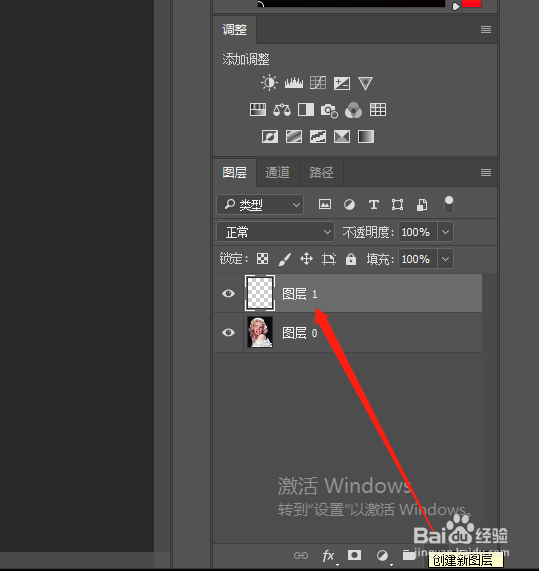Create new fill or adjustment layer
Screen dimensions: 539x571
tap(382, 556)
